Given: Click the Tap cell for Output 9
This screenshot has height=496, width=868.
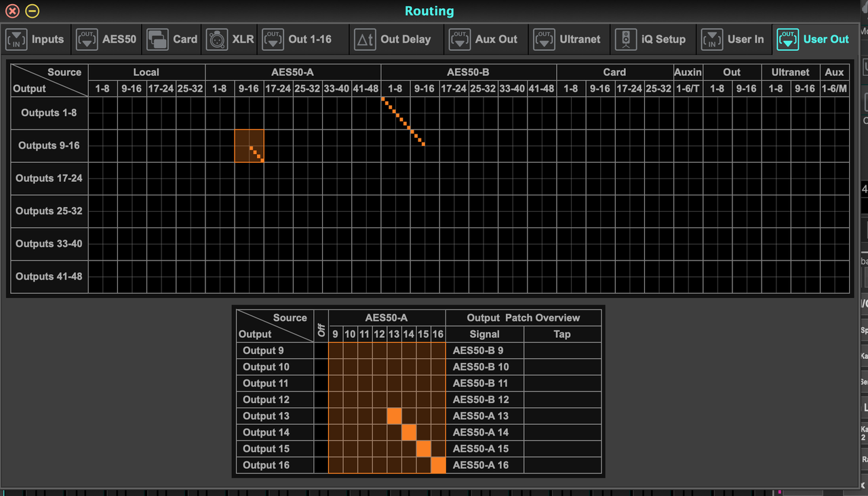Looking at the screenshot, I should [562, 351].
